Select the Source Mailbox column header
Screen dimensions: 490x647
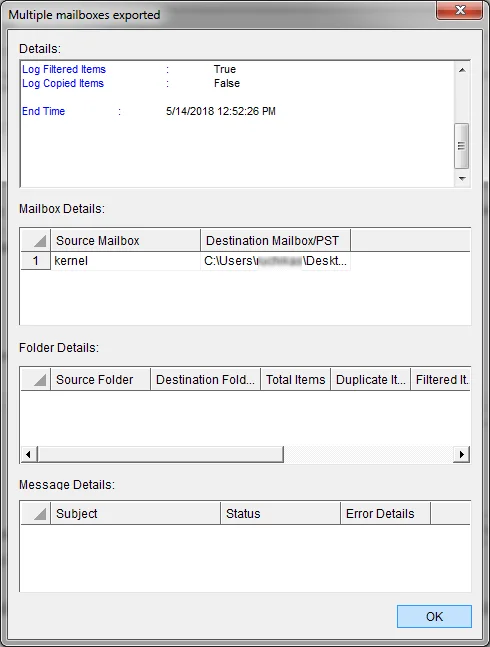[125, 241]
